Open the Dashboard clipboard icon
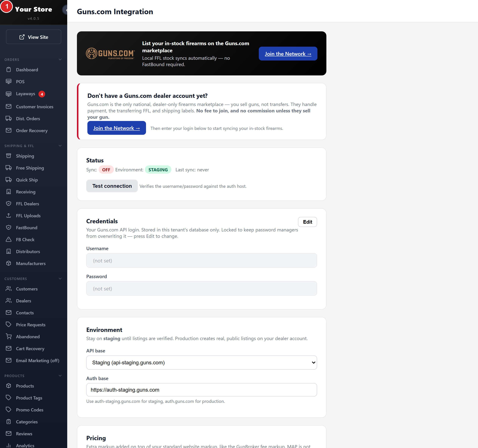The image size is (478, 448). (x=9, y=70)
